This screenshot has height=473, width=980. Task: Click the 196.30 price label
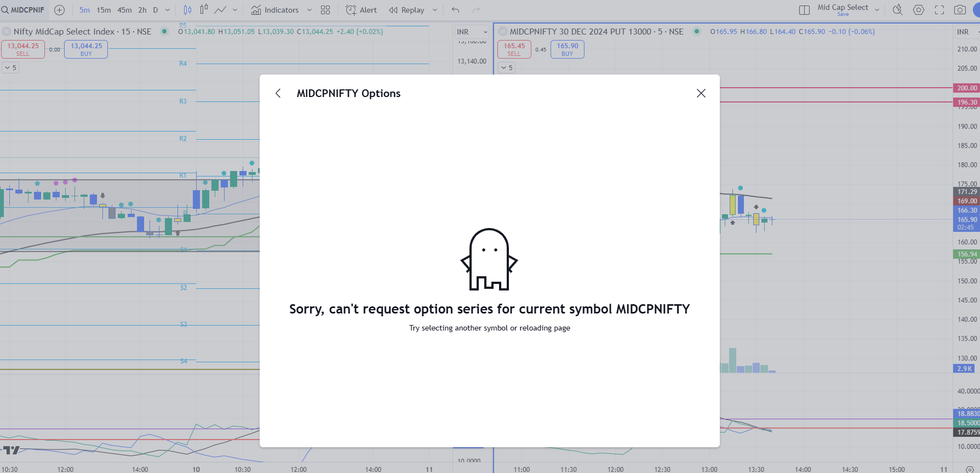pos(967,102)
